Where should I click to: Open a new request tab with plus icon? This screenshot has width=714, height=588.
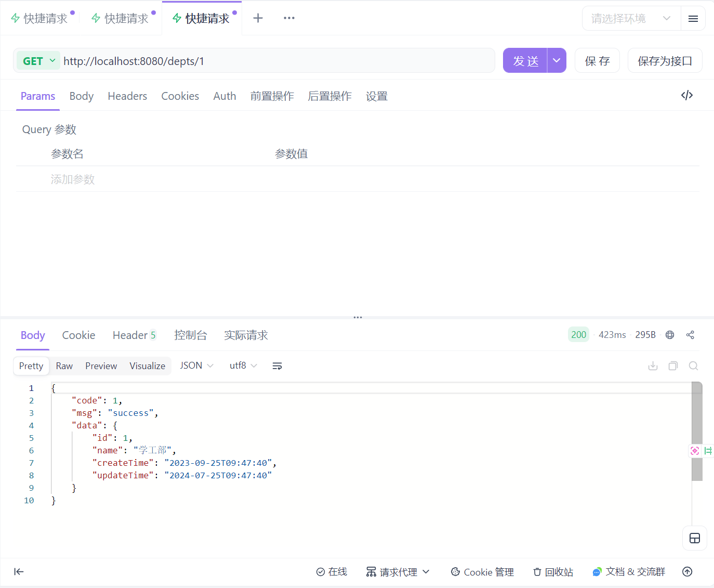point(258,18)
